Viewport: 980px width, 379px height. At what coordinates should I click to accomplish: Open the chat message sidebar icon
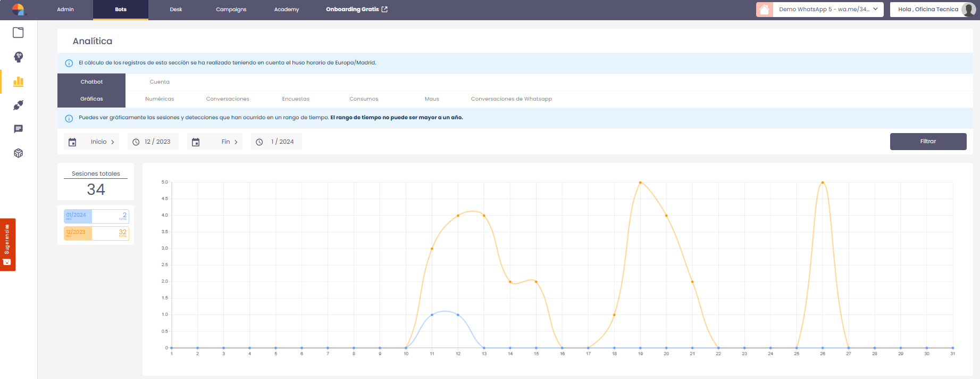(18, 129)
